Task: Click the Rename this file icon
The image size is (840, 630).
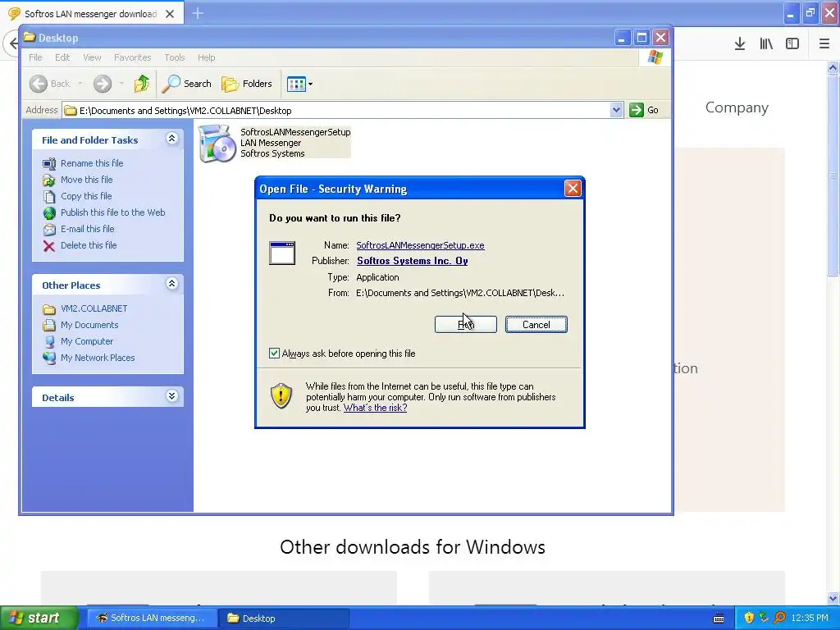Action: 49,163
